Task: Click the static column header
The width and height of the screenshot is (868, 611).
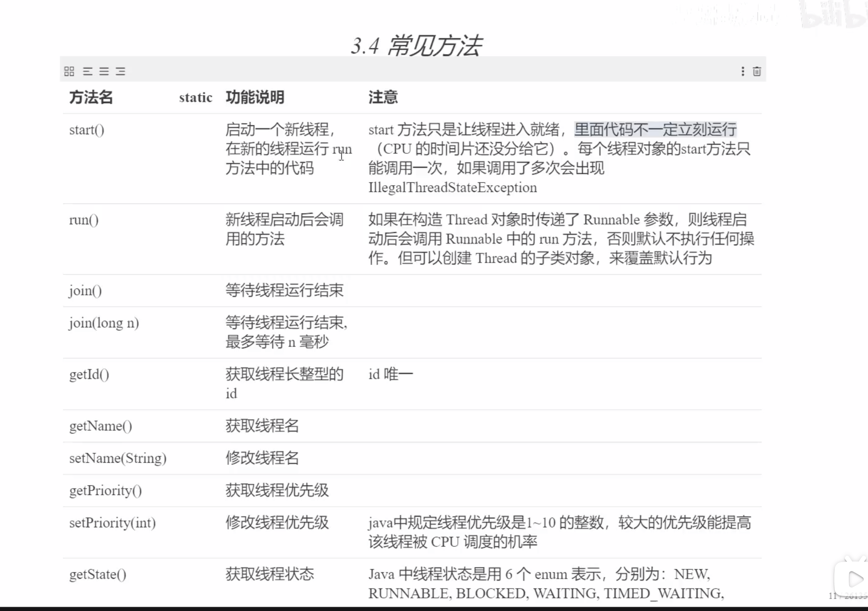Action: [196, 98]
